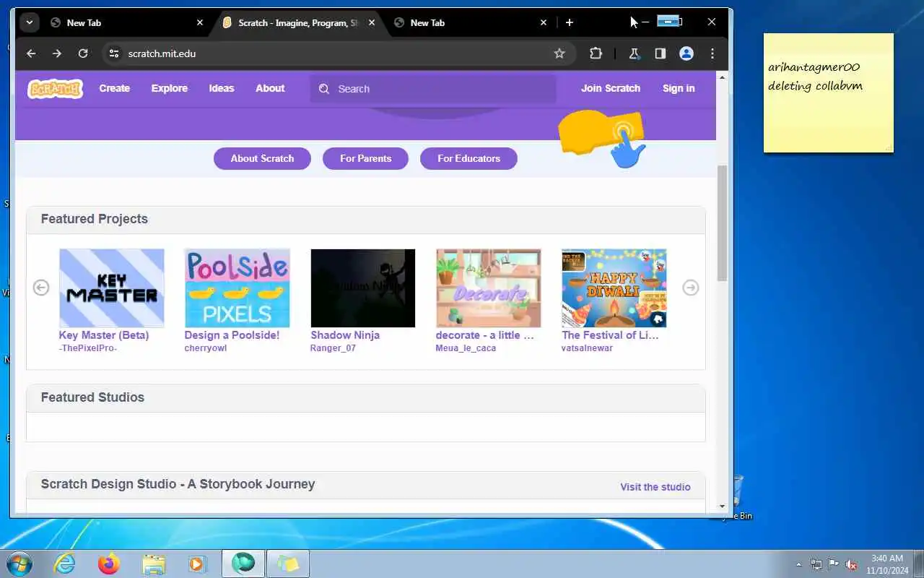The width and height of the screenshot is (924, 578).
Task: Click the featured projects previous arrow
Action: coord(41,288)
